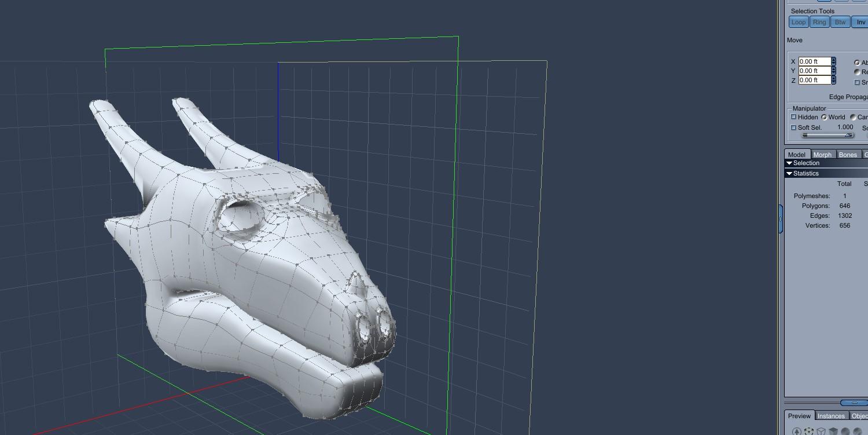Click the X value stepper arrows
This screenshot has width=868, height=435.
(x=834, y=61)
